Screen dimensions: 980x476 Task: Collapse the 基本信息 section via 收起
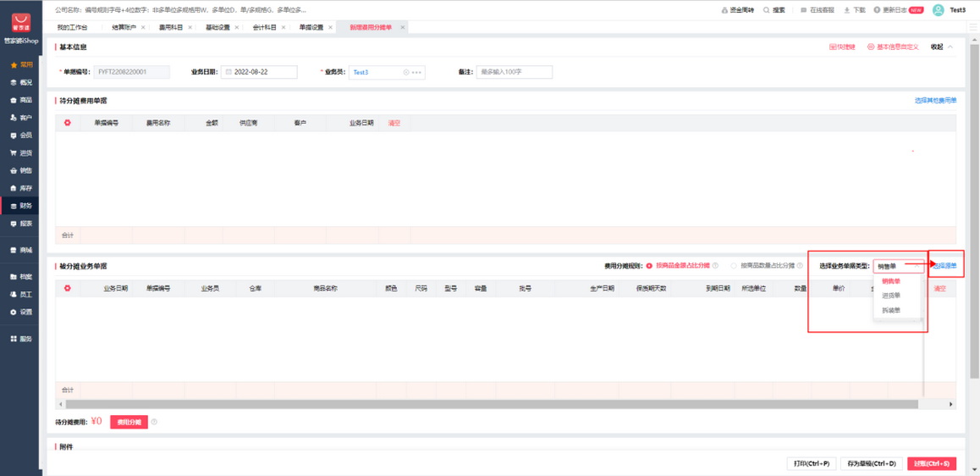click(941, 47)
